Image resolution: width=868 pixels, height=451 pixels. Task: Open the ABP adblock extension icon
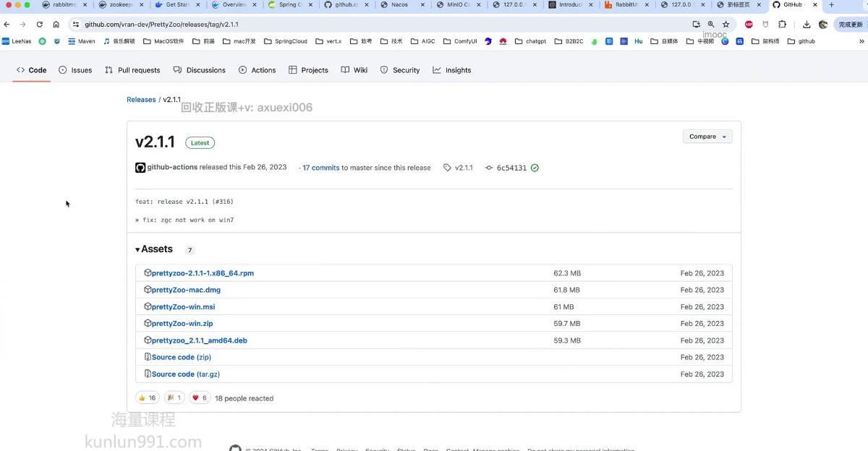pos(749,24)
